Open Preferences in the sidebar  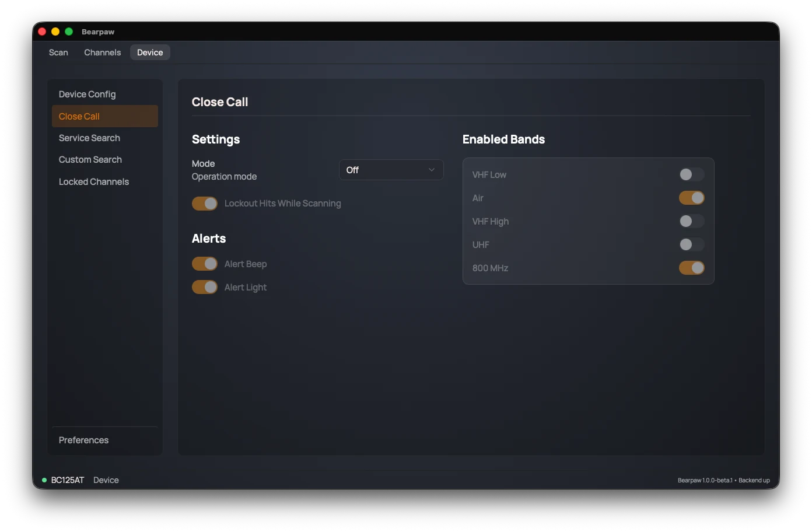(105, 440)
